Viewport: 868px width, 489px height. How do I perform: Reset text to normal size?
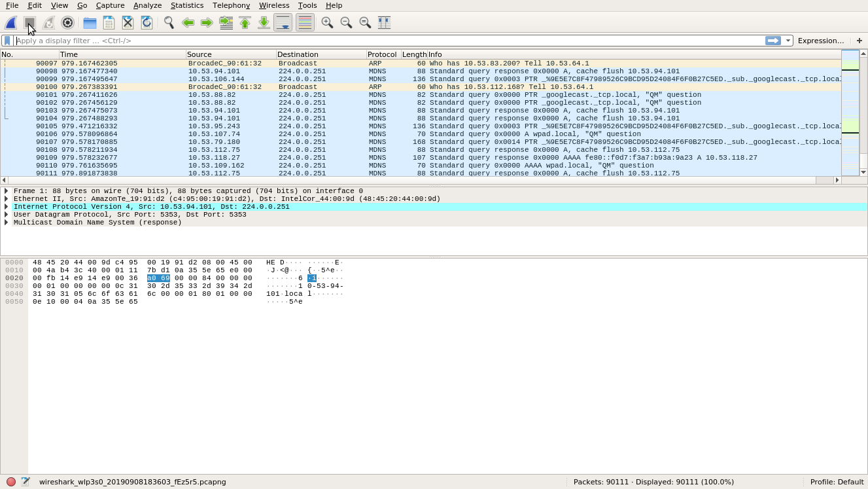(365, 22)
